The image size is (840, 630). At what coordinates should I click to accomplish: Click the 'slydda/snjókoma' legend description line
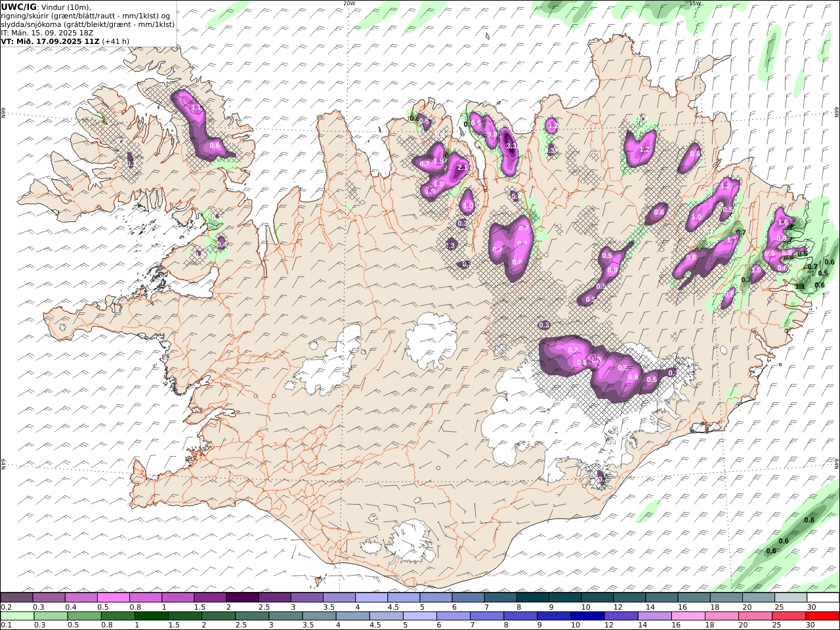click(x=88, y=24)
